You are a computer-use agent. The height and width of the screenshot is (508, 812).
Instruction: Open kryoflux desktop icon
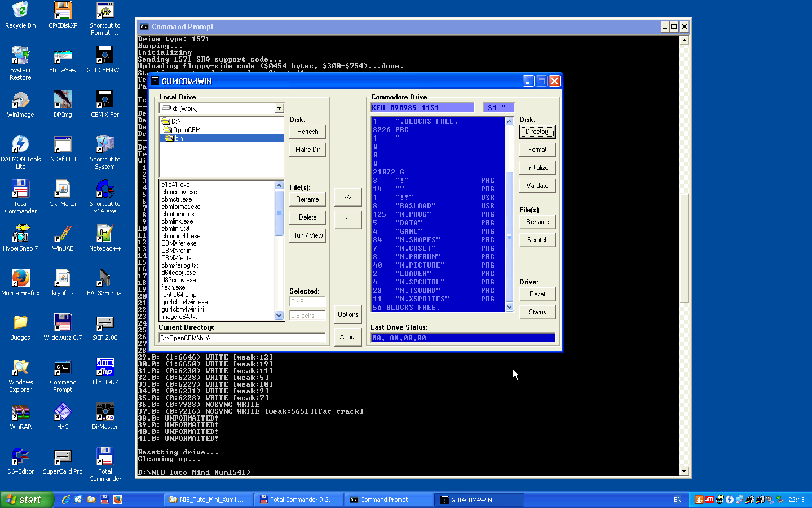coord(63,283)
